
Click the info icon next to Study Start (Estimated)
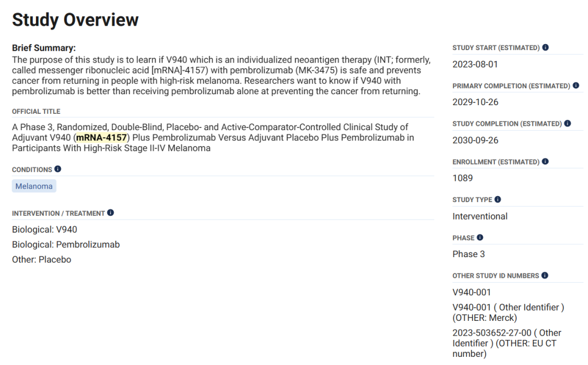[x=546, y=48]
